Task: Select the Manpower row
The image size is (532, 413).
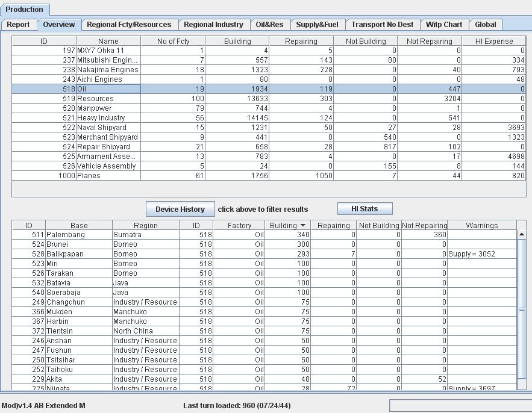Action: tap(269, 108)
